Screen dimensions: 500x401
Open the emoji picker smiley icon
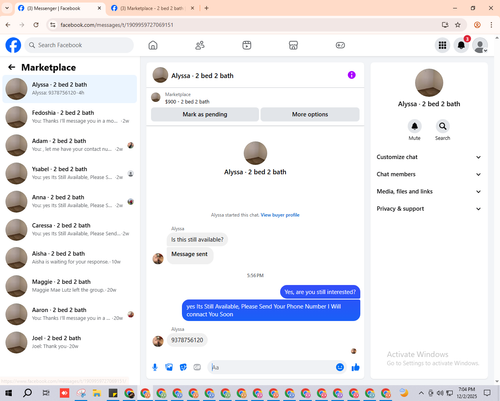(340, 367)
